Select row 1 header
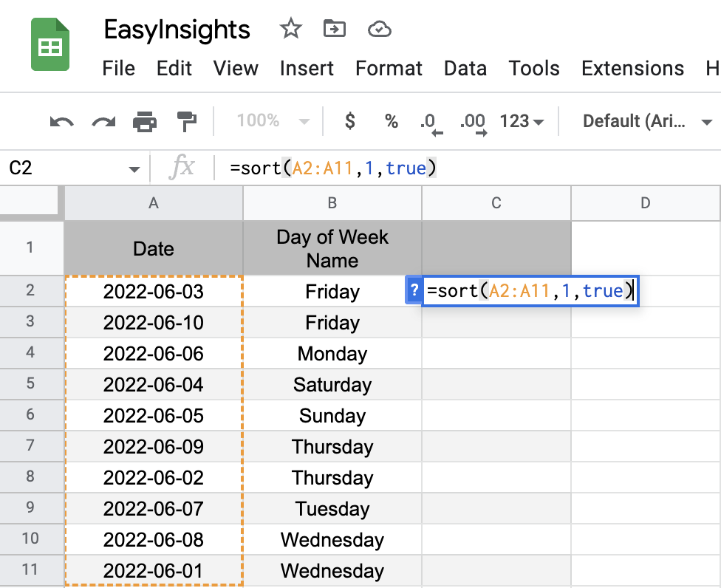Screen dimensions: 721x588 point(30,247)
